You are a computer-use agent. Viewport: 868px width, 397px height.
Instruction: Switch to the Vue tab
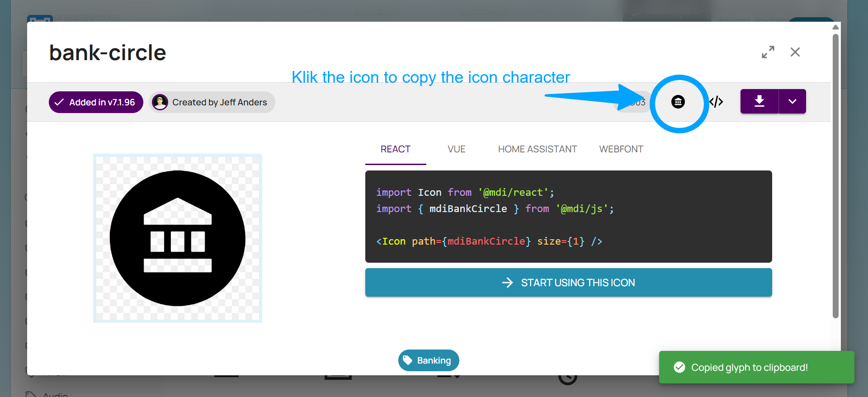pyautogui.click(x=456, y=149)
